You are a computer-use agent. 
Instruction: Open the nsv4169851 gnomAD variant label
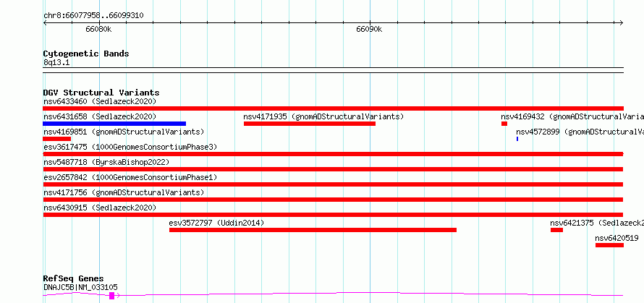[x=124, y=132]
